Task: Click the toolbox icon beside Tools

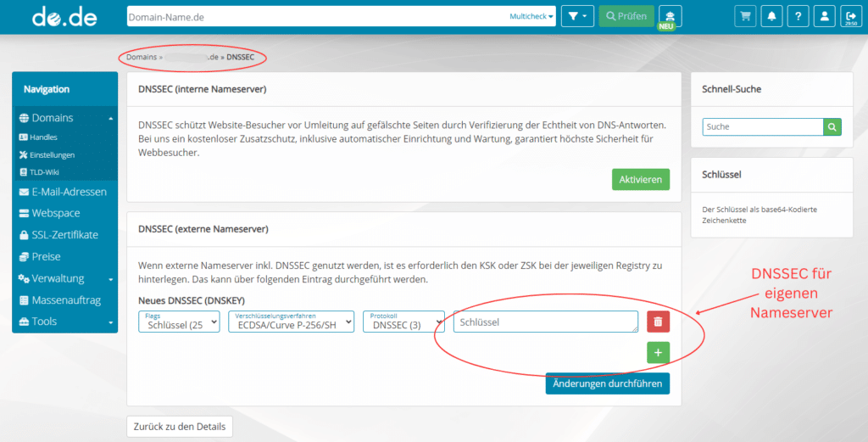Action: 24,322
